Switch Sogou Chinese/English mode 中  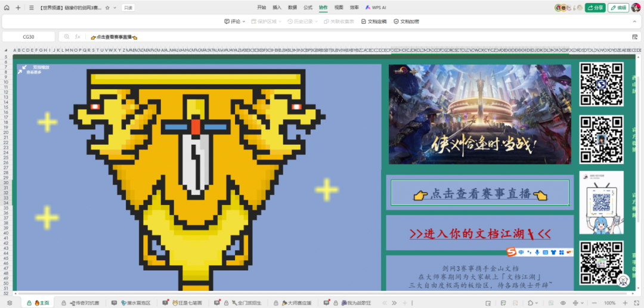[x=521, y=252]
